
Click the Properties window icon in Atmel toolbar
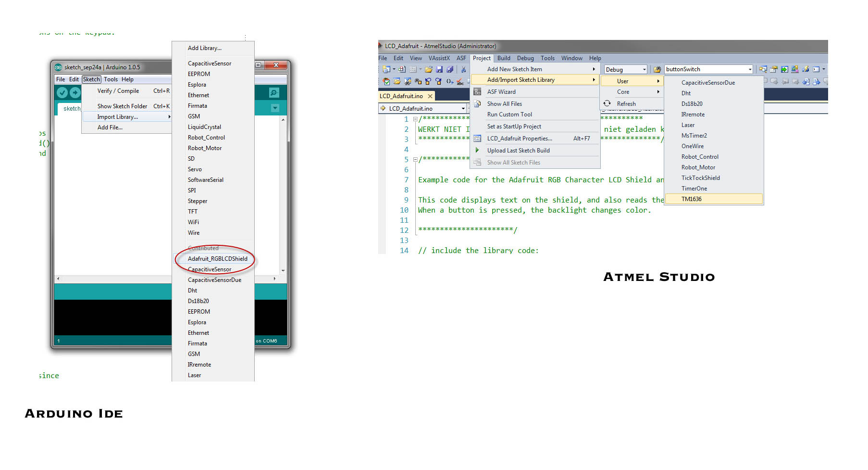click(774, 69)
